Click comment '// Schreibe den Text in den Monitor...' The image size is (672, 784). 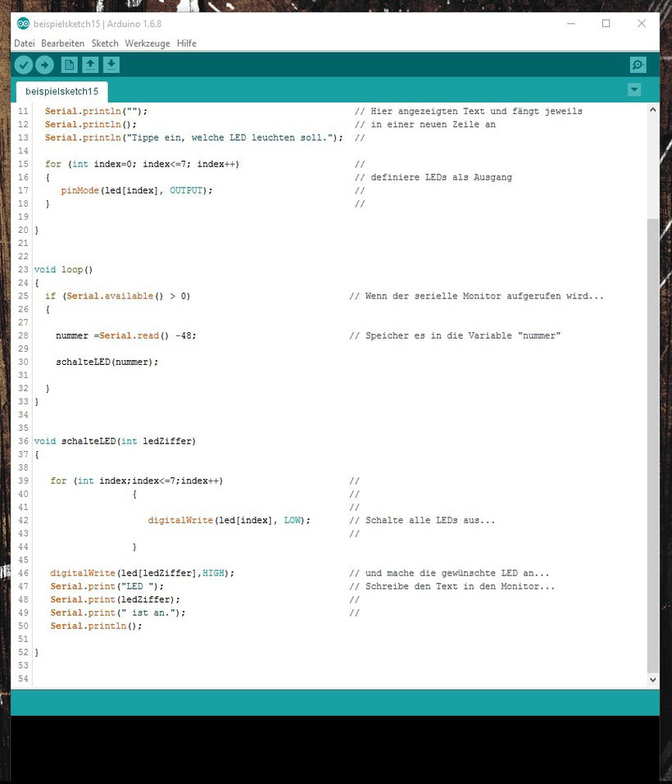pyautogui.click(x=452, y=586)
